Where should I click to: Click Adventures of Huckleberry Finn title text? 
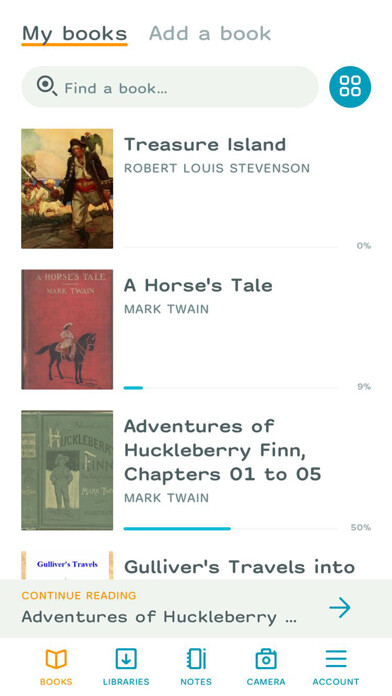tap(222, 451)
